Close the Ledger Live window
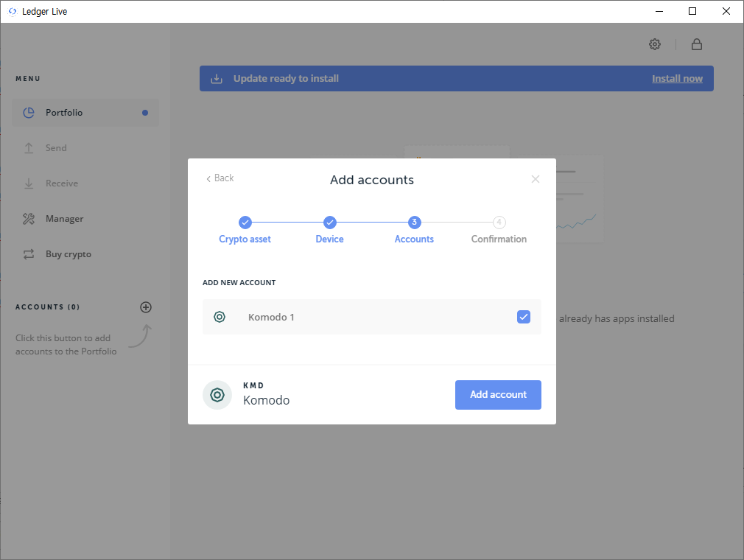 click(x=726, y=11)
